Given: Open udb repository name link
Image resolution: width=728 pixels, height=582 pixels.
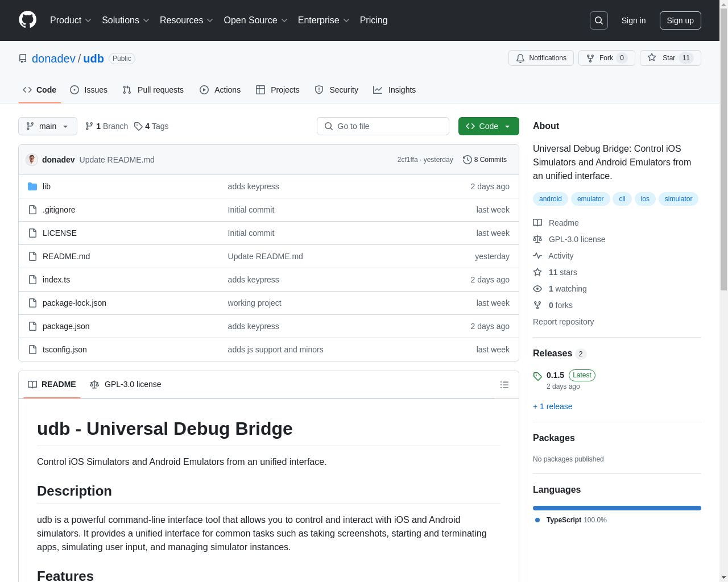Looking at the screenshot, I should [94, 59].
